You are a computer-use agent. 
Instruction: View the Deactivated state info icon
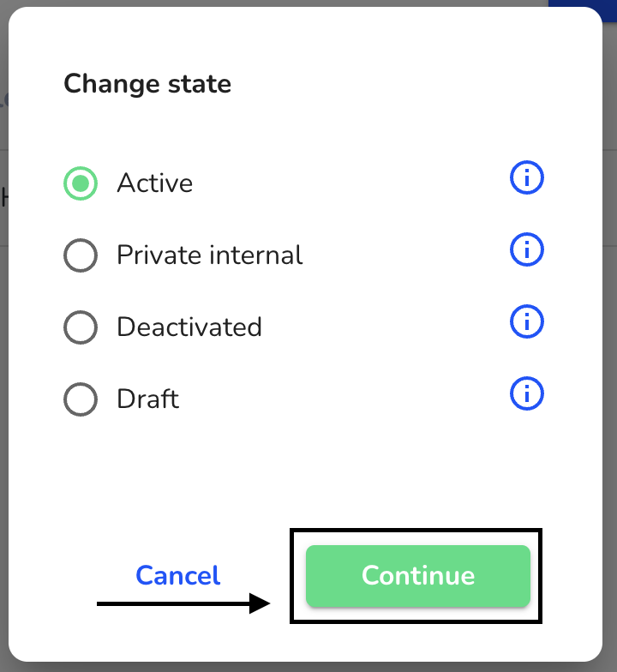[526, 321]
